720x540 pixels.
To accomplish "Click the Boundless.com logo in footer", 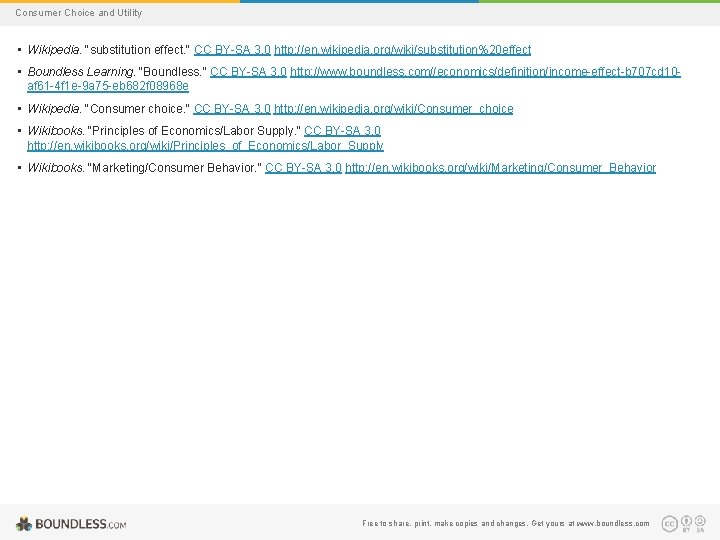I will pyautogui.click(x=71, y=523).
